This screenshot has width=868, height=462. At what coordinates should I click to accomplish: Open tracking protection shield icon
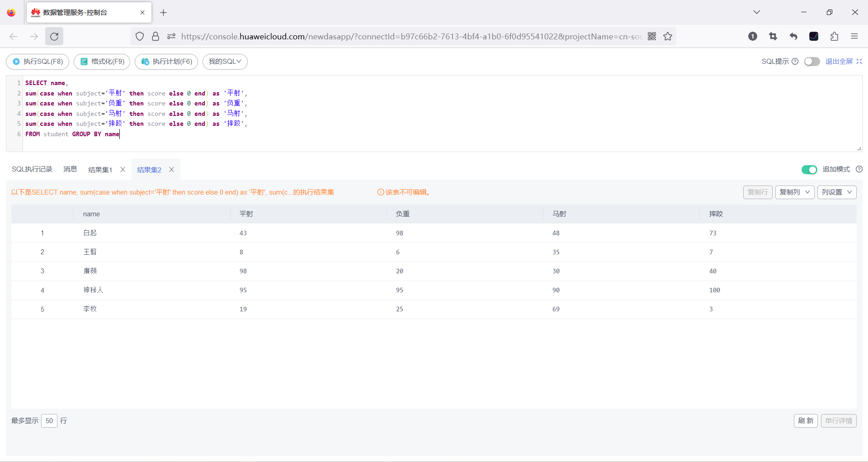pyautogui.click(x=140, y=36)
